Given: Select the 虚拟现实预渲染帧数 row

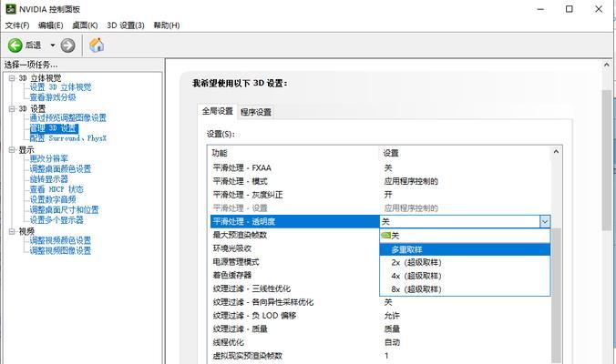Looking at the screenshot, I should (380, 356).
